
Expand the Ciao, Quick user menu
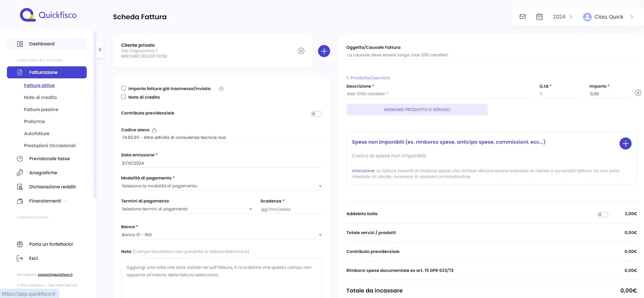click(609, 17)
